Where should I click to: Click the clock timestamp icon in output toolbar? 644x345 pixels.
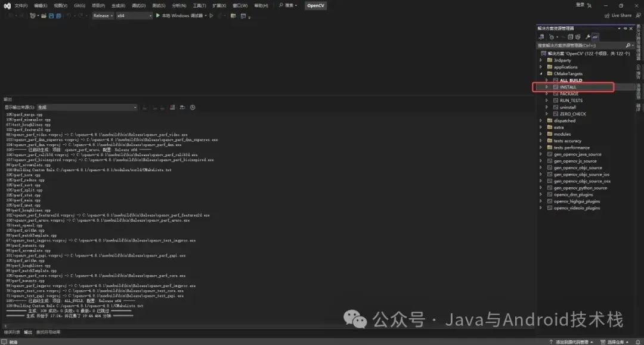pyautogui.click(x=193, y=107)
